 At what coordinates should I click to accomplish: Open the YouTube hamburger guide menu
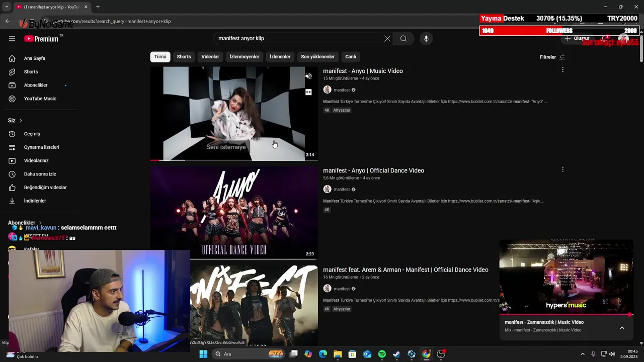[x=12, y=38]
